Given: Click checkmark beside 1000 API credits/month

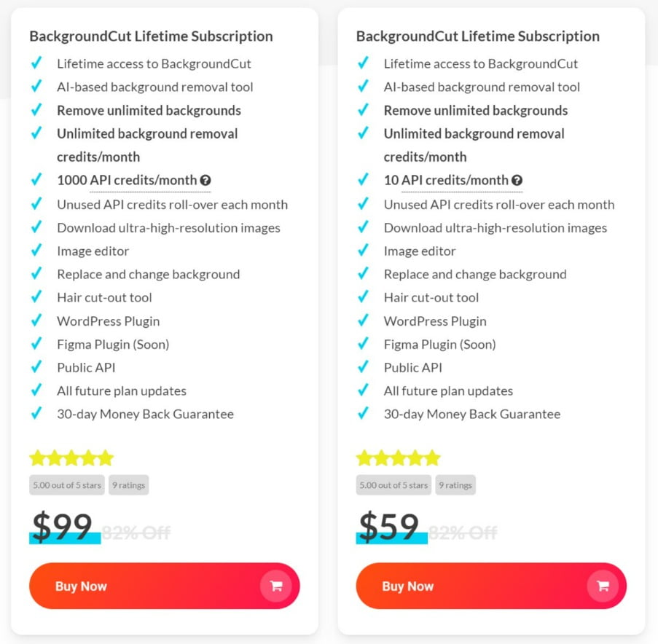Looking at the screenshot, I should (36, 179).
